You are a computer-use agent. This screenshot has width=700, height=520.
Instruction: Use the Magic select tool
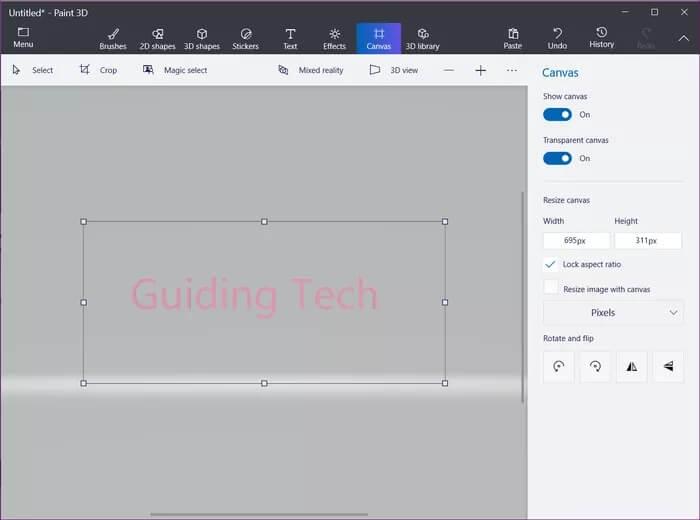[x=175, y=70]
